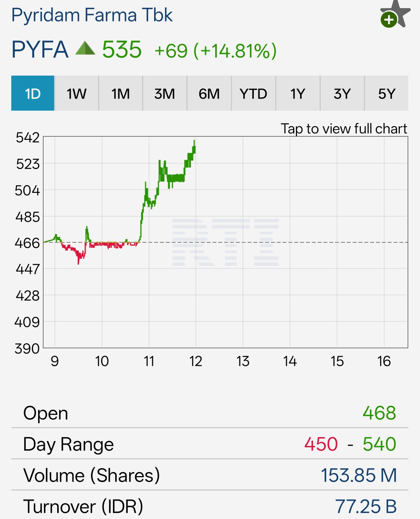Click the hour 11 x-axis label
420x519 pixels.
[x=149, y=361]
